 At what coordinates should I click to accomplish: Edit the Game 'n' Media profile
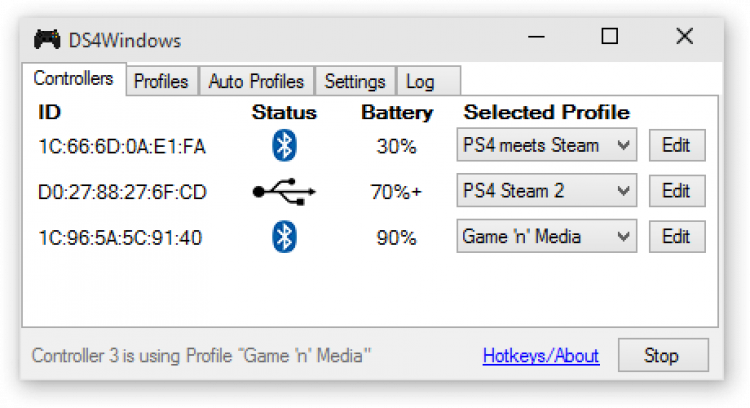(676, 237)
